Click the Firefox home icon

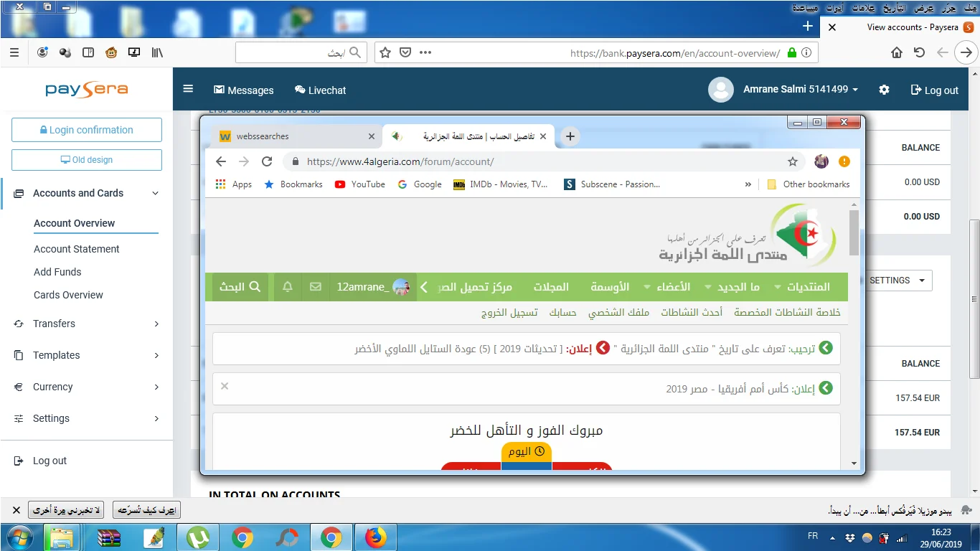coord(896,52)
